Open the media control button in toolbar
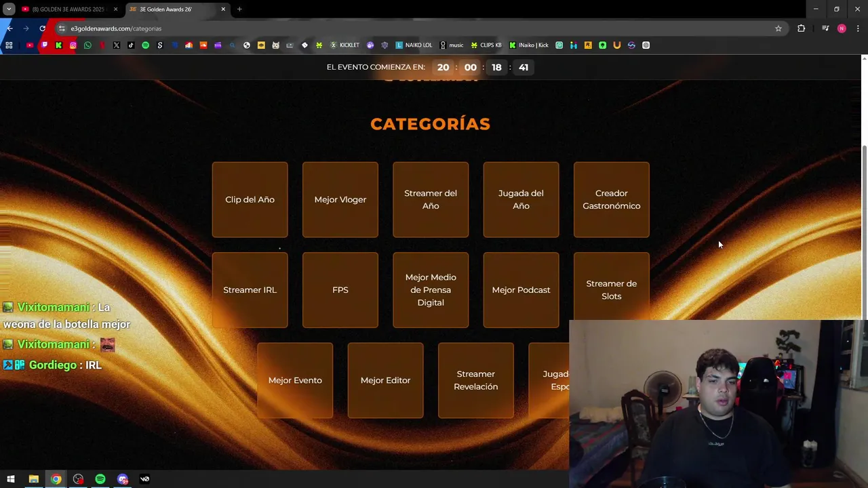The width and height of the screenshot is (868, 488). click(825, 28)
